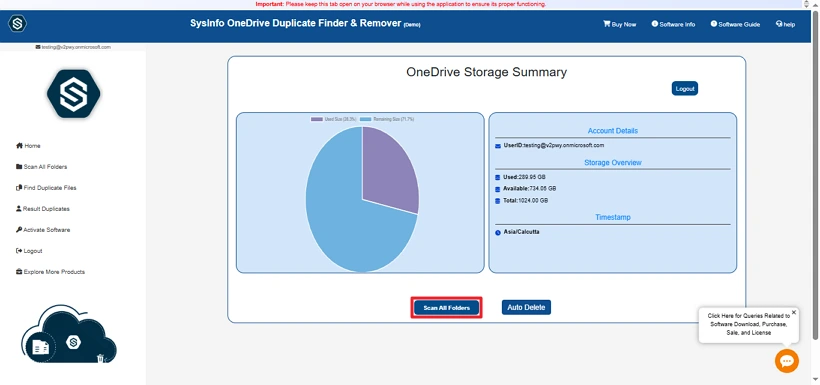Click the folder icon beside Scan All Folders
Viewport: 820px width, 385px height.
pyautogui.click(x=19, y=167)
